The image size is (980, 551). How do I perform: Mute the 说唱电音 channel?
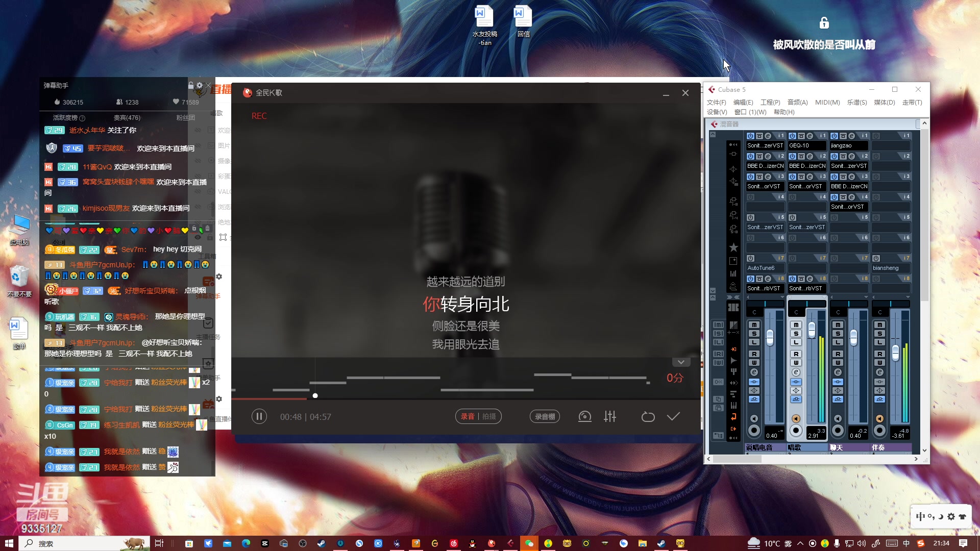(754, 325)
